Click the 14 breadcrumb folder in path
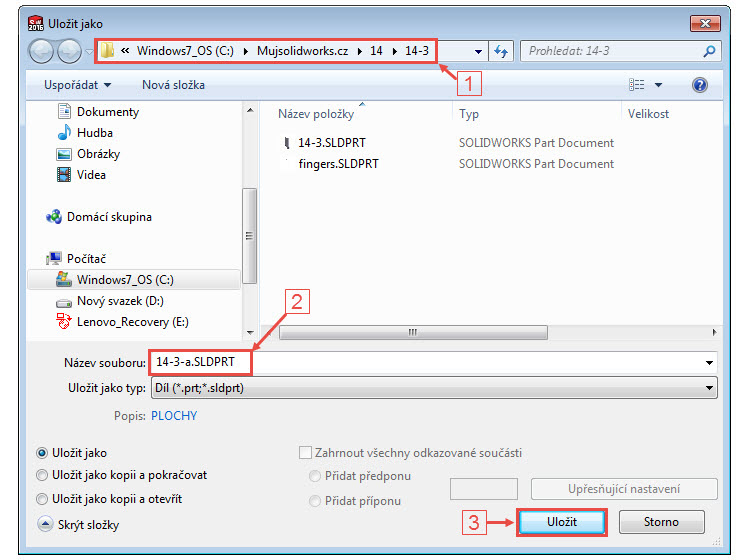This screenshot has width=750, height=560. click(376, 51)
